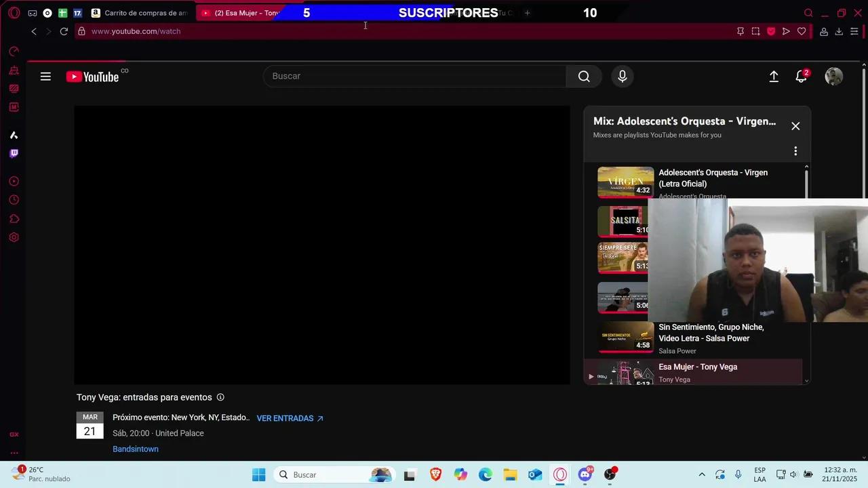
Task: Show info about Tony Vega event tickets
Action: coord(220,397)
